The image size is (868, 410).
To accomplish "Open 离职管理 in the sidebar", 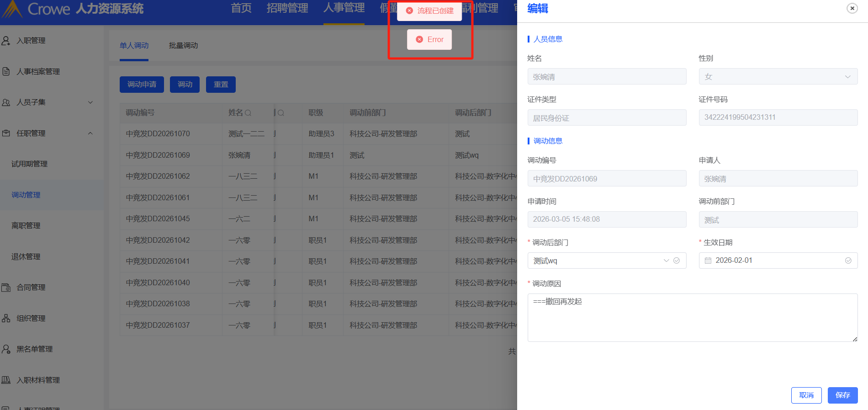I will tap(26, 226).
